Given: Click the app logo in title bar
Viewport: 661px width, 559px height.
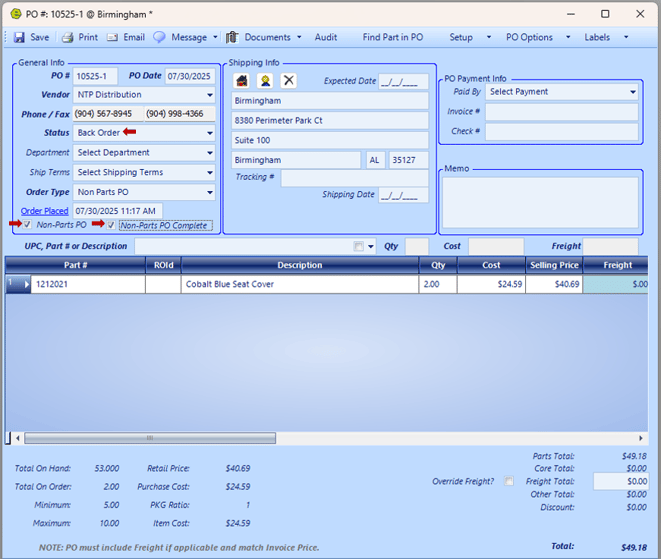Looking at the screenshot, I should [16, 14].
